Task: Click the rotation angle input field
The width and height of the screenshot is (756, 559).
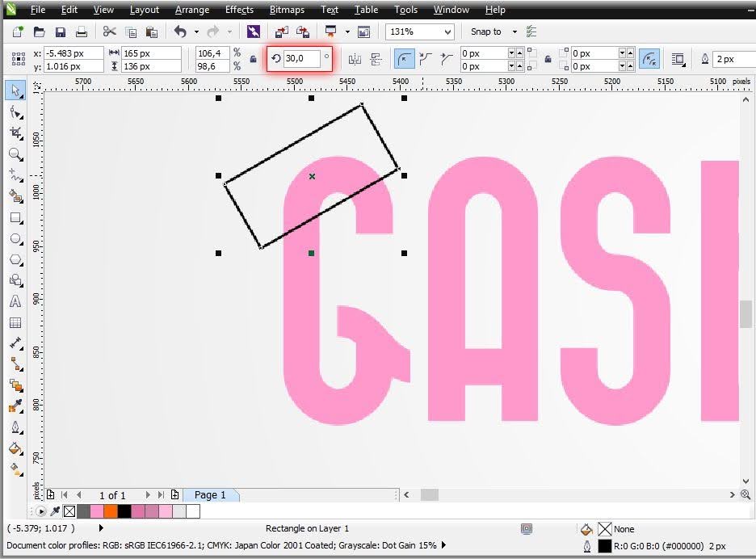Action: (x=301, y=58)
